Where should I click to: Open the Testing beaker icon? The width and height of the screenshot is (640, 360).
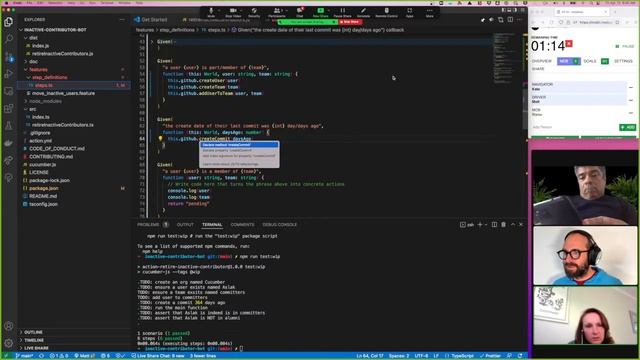tap(9, 126)
